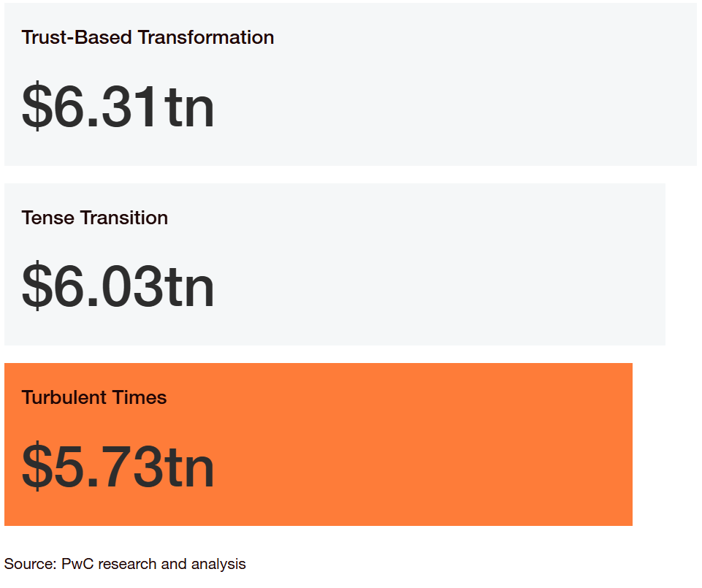Viewport: 702px width, 588px height.
Task: Click the tn unit after 5.73
Action: click(x=189, y=467)
